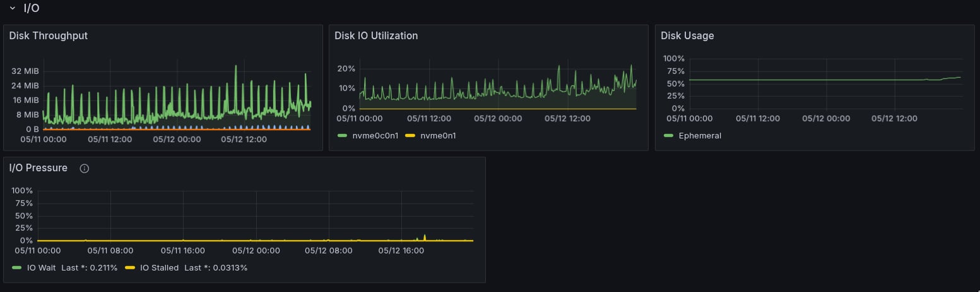Viewport: 980px width, 292px height.
Task: Toggle the nvme0c0n1 series legend label
Action: (374, 136)
